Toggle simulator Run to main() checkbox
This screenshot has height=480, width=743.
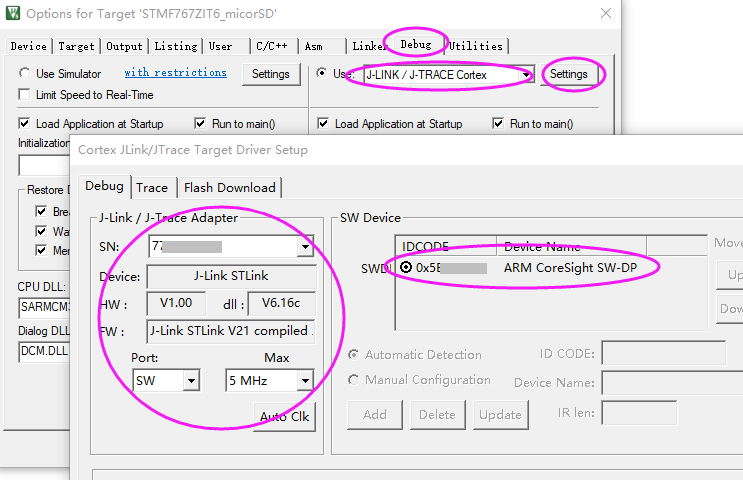tap(200, 123)
